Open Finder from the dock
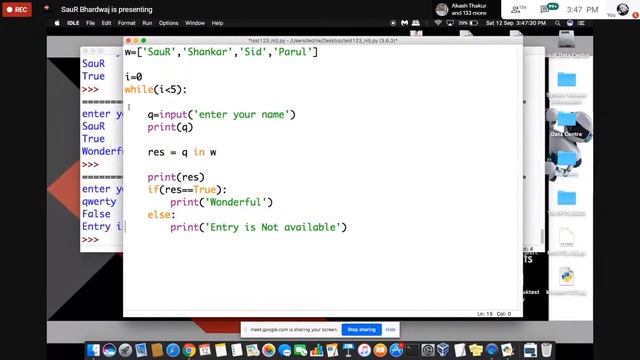 pos(93,350)
